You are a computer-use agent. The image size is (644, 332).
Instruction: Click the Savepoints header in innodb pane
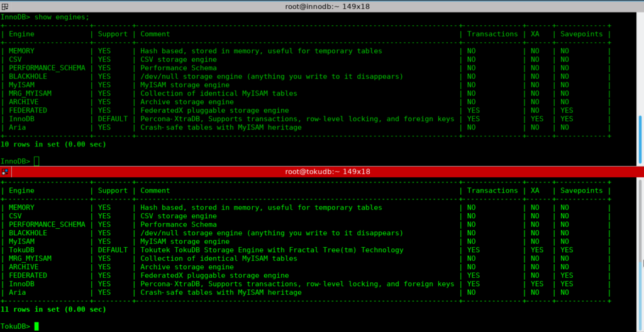(582, 34)
